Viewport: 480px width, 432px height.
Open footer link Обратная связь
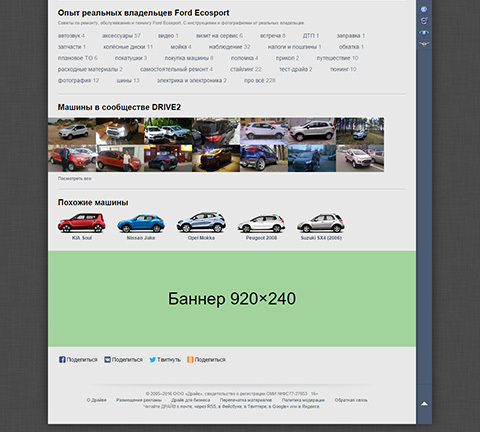point(351,400)
